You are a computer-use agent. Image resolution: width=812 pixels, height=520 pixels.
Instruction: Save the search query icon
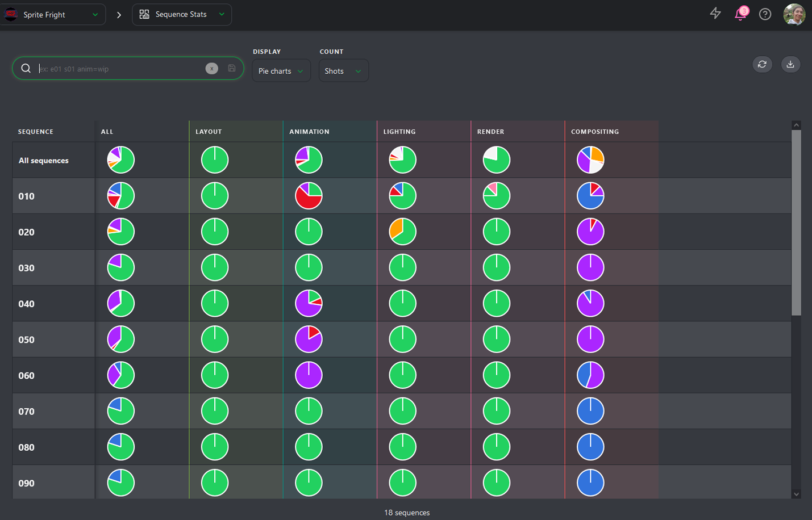[232, 68]
